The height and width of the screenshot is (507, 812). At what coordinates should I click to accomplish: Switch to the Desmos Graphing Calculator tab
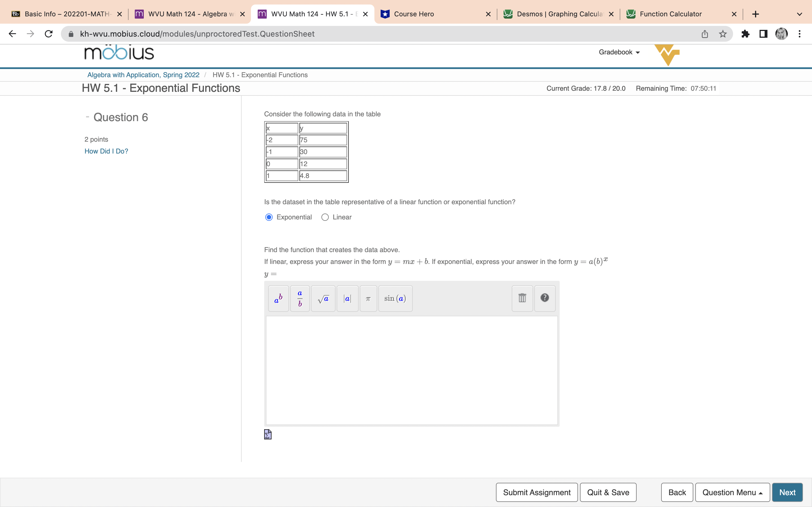tap(557, 14)
